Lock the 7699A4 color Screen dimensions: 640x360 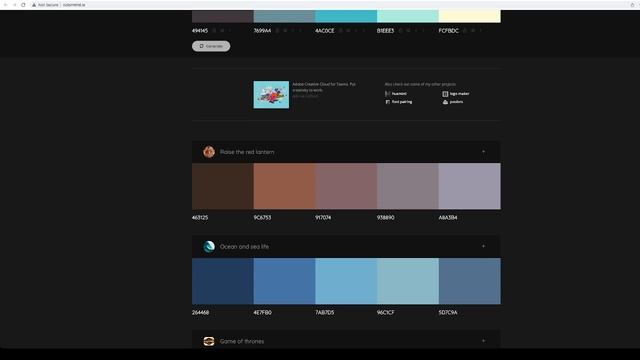click(x=278, y=31)
